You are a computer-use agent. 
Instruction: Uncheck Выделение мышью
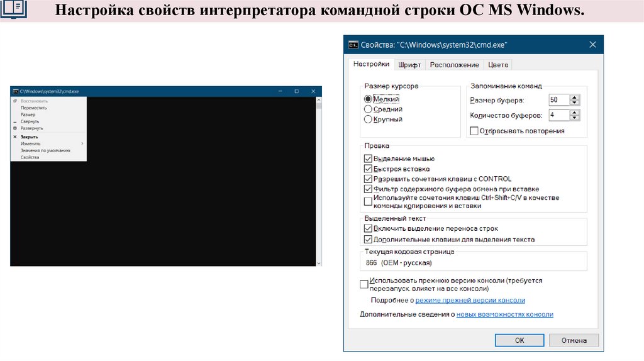pos(368,158)
